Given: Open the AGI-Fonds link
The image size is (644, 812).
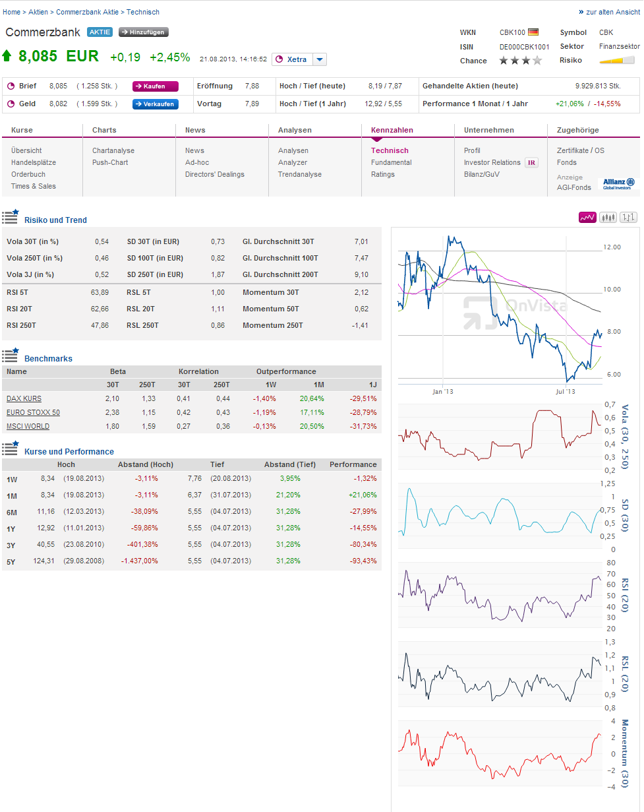Looking at the screenshot, I should click(x=574, y=187).
